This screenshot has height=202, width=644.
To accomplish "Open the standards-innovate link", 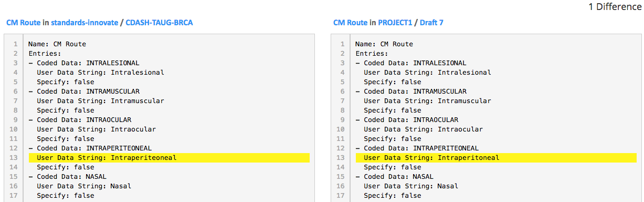I will [85, 23].
